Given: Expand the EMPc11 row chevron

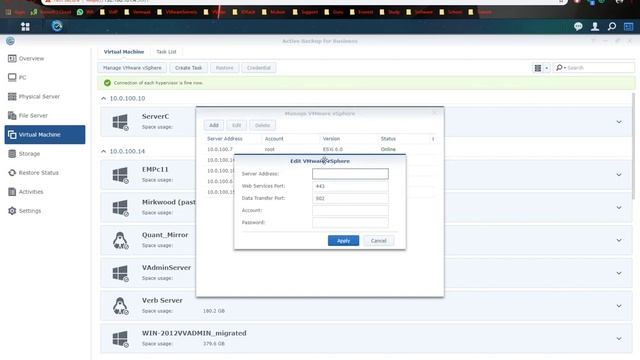Looking at the screenshot, I should point(619,175).
